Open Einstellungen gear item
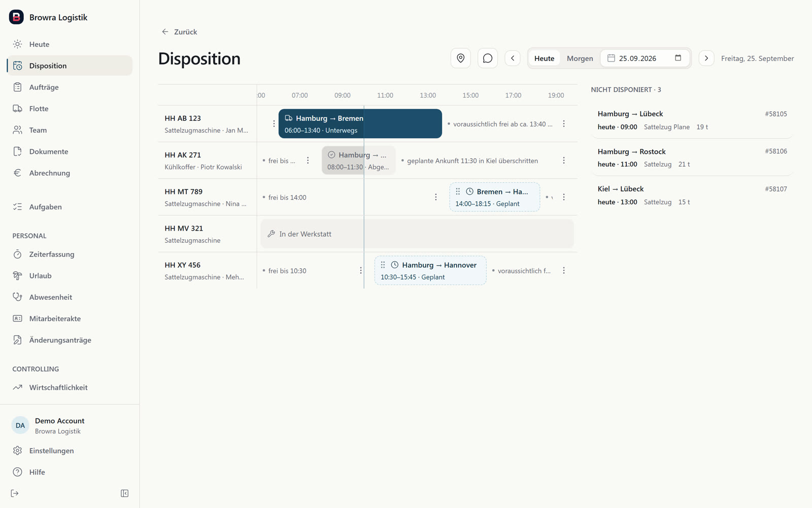 click(x=70, y=451)
